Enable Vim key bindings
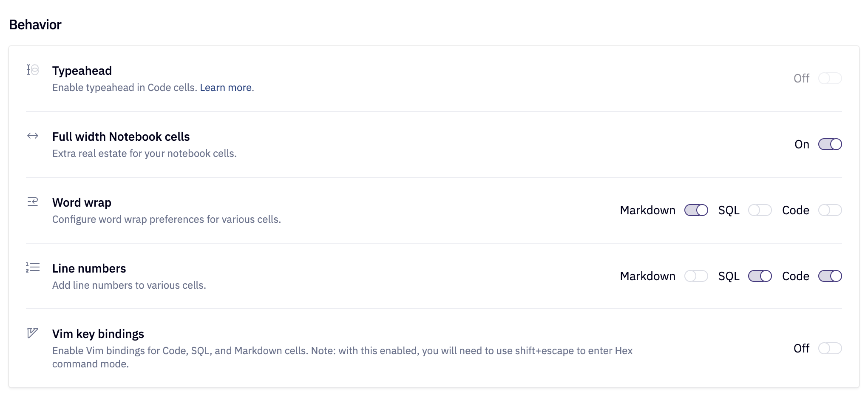868x398 pixels. 830,348
